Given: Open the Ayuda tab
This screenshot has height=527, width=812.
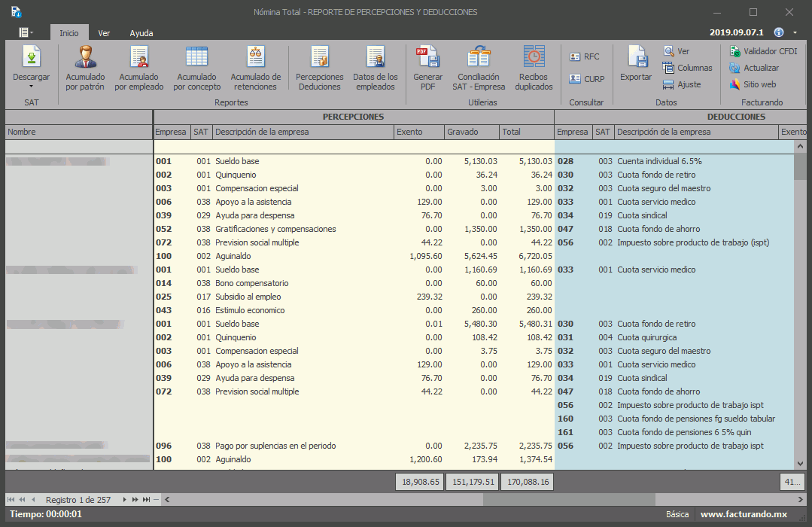Looking at the screenshot, I should 141,33.
